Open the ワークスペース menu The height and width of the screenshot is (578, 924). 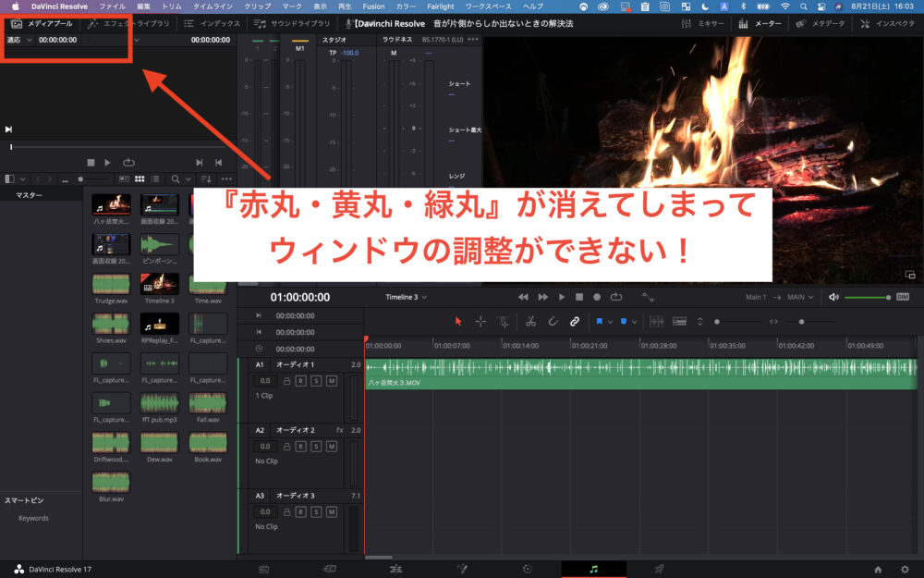(x=488, y=6)
